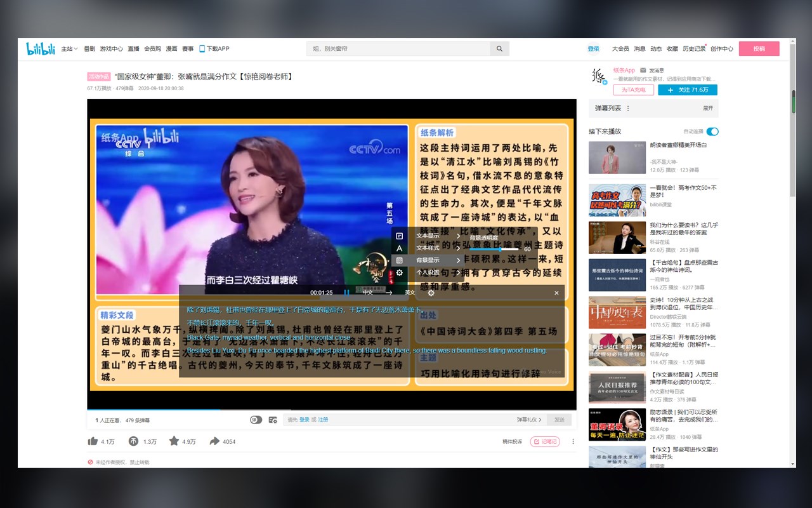Click the video progress bar under the player
The height and width of the screenshot is (508, 812).
click(332, 410)
